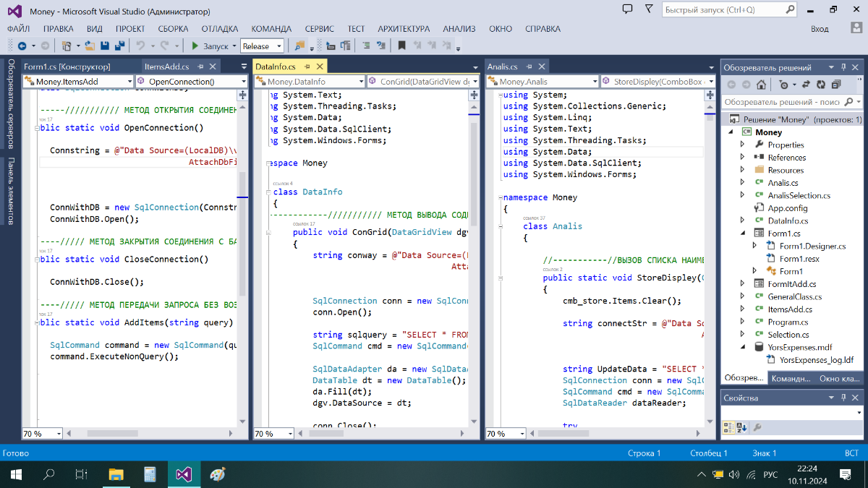Click Sync with Active Document icon

tap(806, 85)
